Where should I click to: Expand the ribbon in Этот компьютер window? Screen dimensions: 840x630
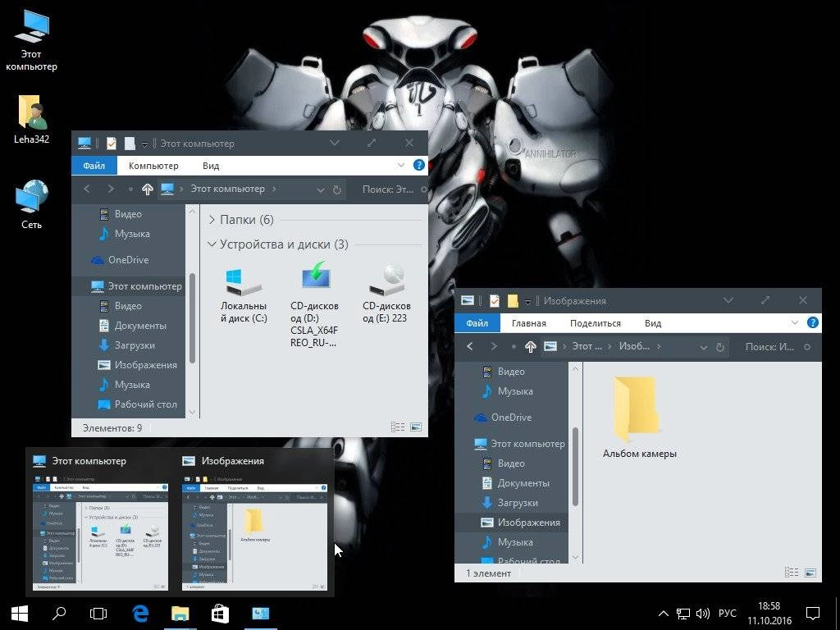point(400,165)
